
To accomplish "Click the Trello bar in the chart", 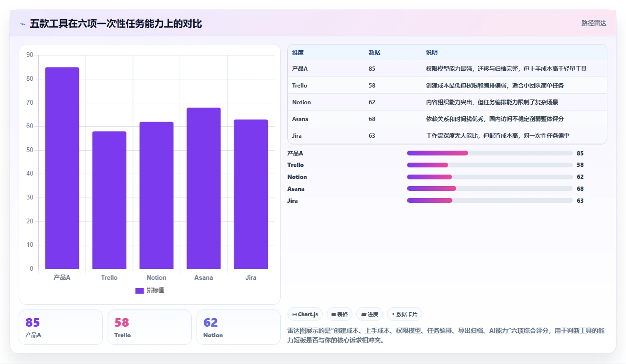I will [109, 200].
